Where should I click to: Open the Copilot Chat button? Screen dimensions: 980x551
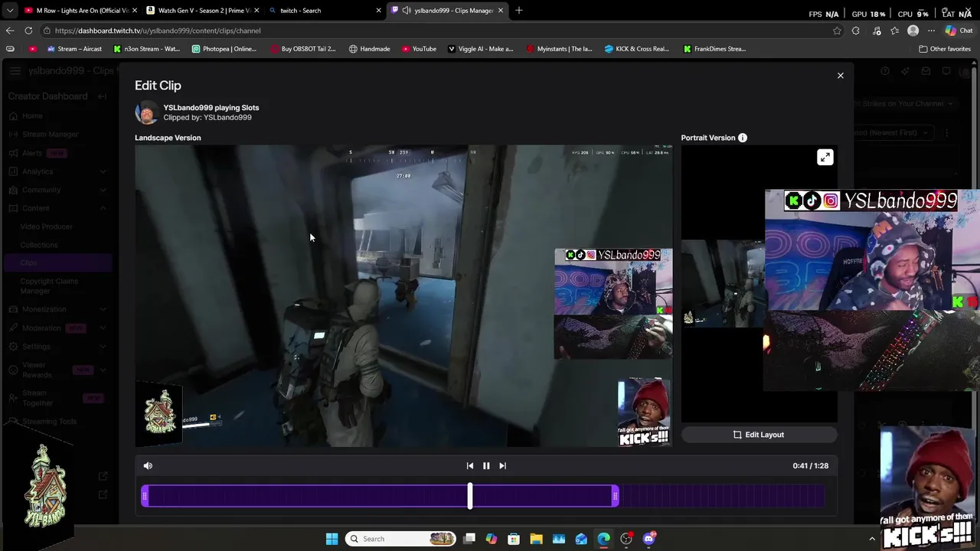(x=959, y=31)
